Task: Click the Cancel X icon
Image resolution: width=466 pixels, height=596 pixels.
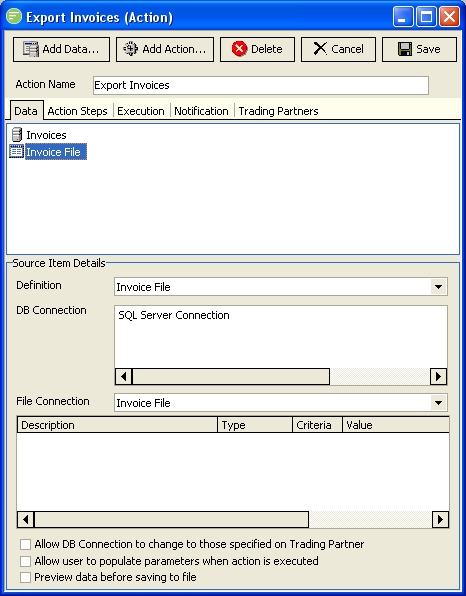Action: (320, 49)
